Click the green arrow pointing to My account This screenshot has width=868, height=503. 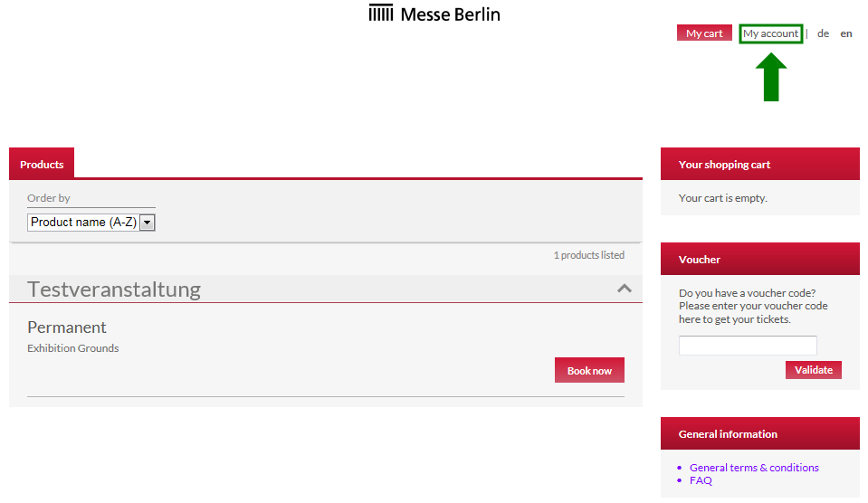point(771,77)
